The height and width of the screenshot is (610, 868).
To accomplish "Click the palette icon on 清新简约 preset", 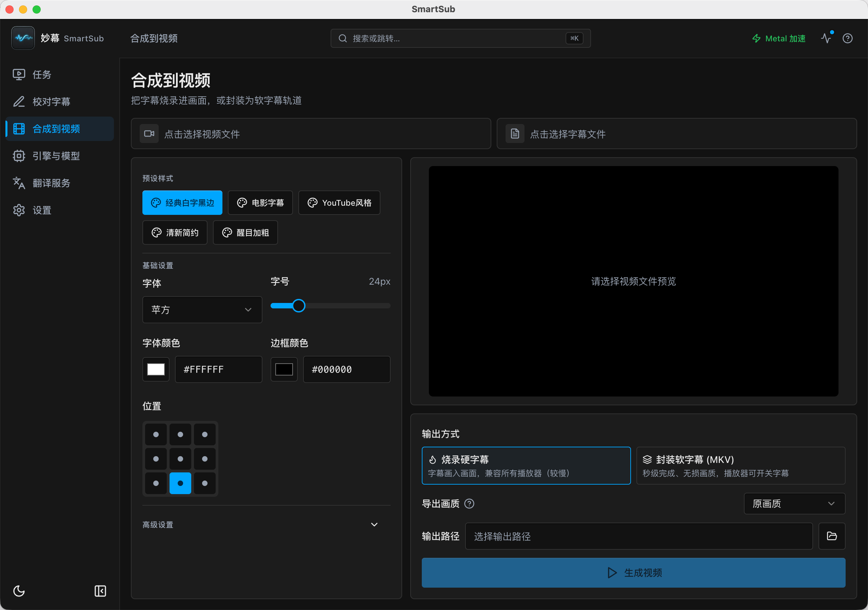I will tap(157, 232).
